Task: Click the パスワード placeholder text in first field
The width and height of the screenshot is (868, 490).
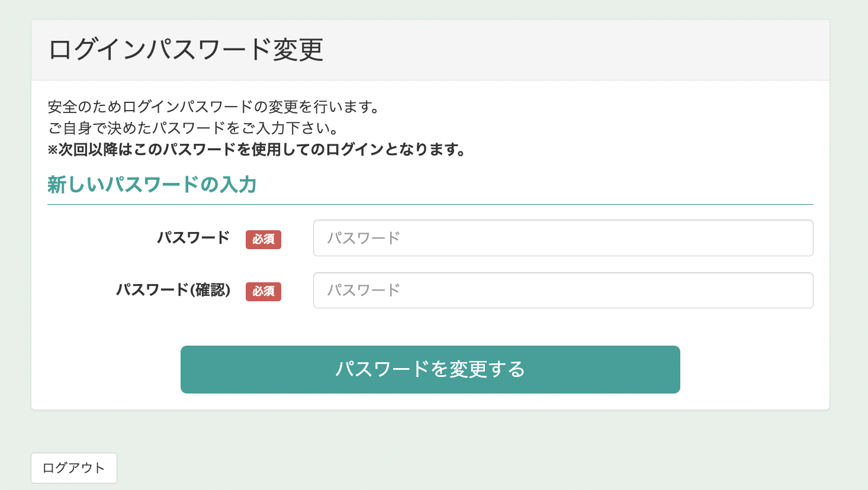Action: pyautogui.click(x=364, y=238)
